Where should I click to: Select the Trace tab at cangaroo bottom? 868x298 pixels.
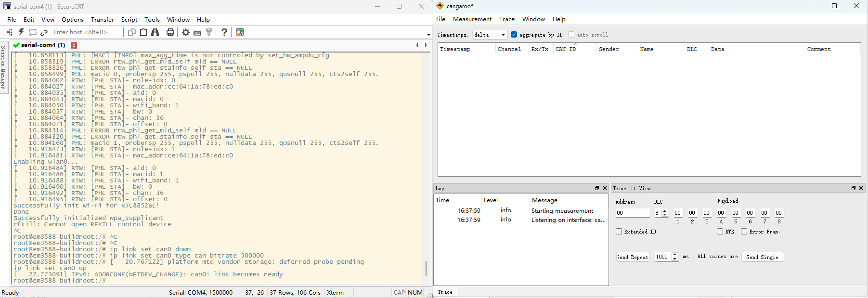(x=445, y=292)
